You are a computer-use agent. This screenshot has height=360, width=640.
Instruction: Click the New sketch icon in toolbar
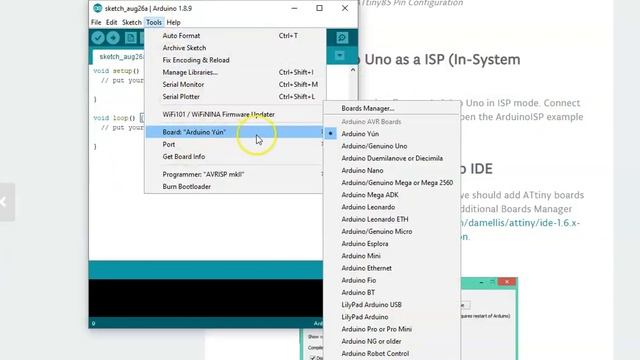point(131,38)
